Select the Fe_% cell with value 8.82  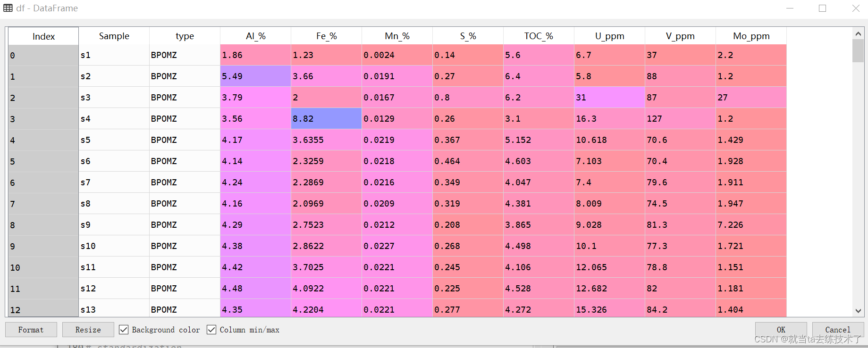tap(327, 119)
